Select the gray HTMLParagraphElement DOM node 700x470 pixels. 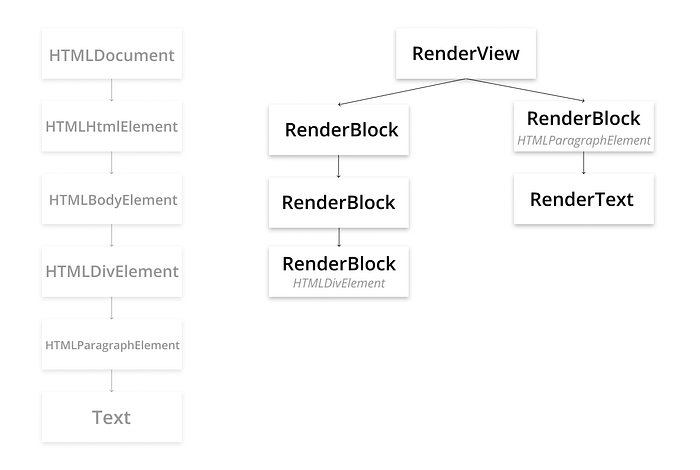[x=112, y=344]
